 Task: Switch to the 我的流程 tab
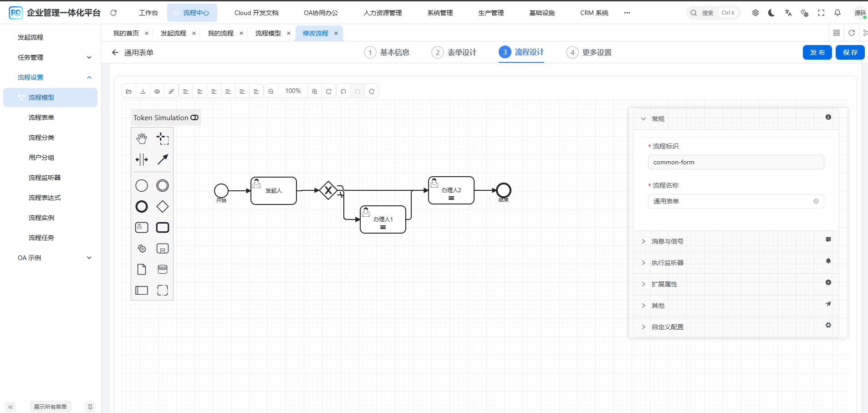pyautogui.click(x=221, y=33)
